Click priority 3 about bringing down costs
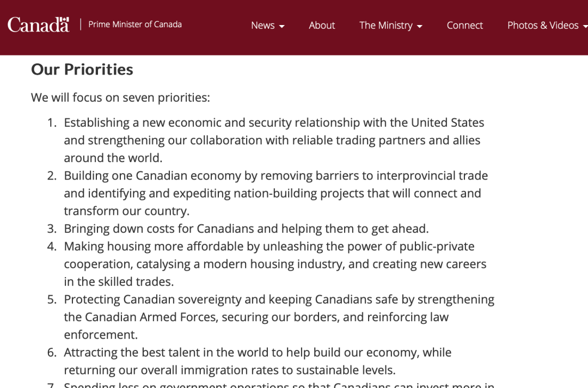The image size is (588, 388). (x=246, y=229)
